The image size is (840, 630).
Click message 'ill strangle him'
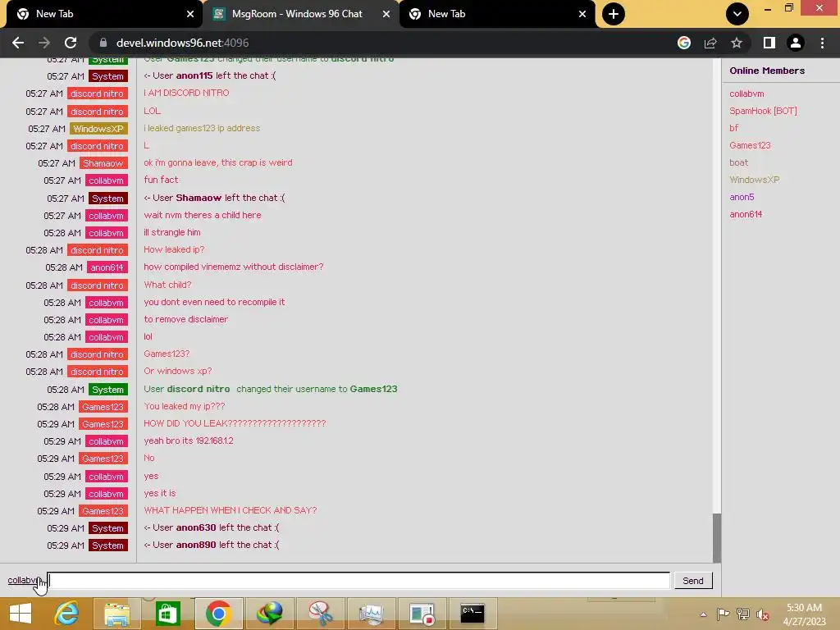coord(172,232)
